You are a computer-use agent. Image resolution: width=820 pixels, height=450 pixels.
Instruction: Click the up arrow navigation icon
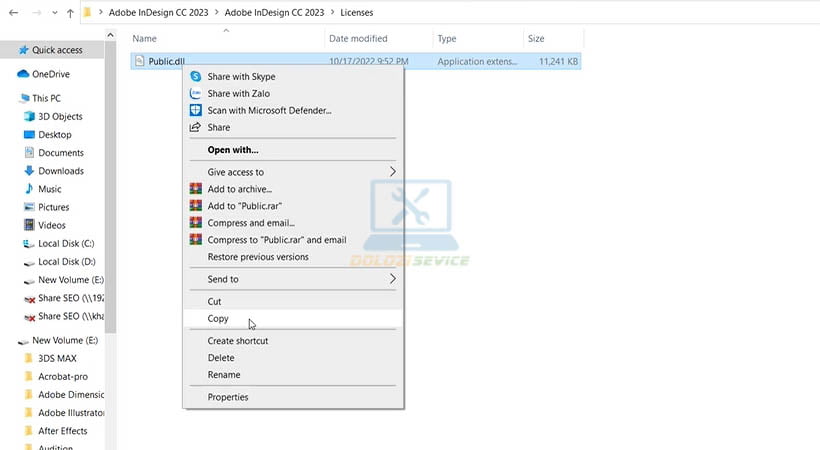[x=69, y=14]
